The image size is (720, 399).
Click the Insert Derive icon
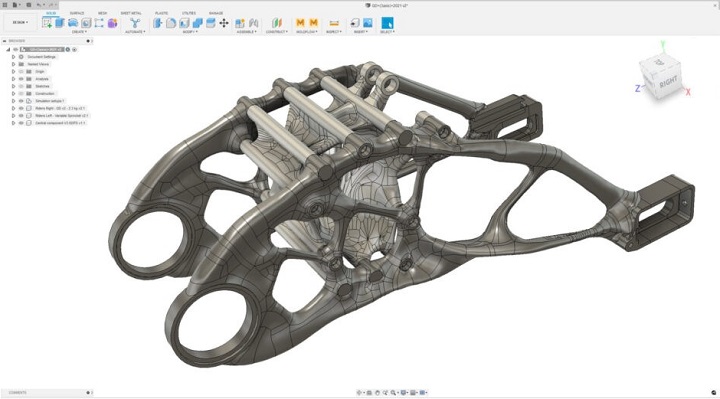pos(354,22)
